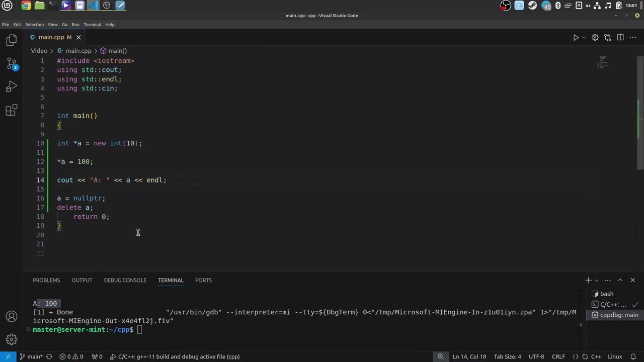Viewport: 644px width, 362px height.
Task: Click the Run C/C++ file play icon
Action: [576, 38]
